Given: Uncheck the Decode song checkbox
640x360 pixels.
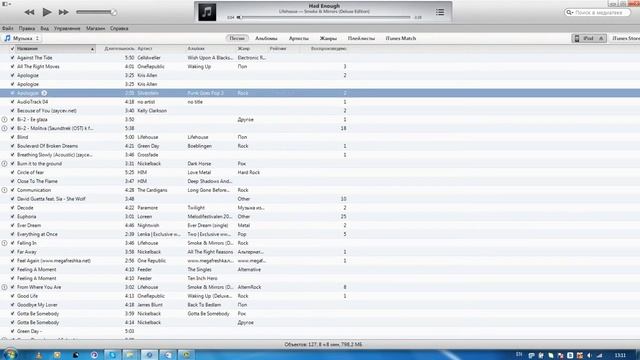Looking at the screenshot, I should pos(12,208).
